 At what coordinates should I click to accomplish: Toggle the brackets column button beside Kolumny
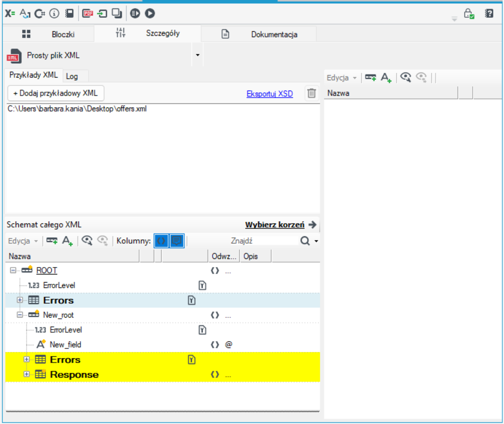pos(161,241)
